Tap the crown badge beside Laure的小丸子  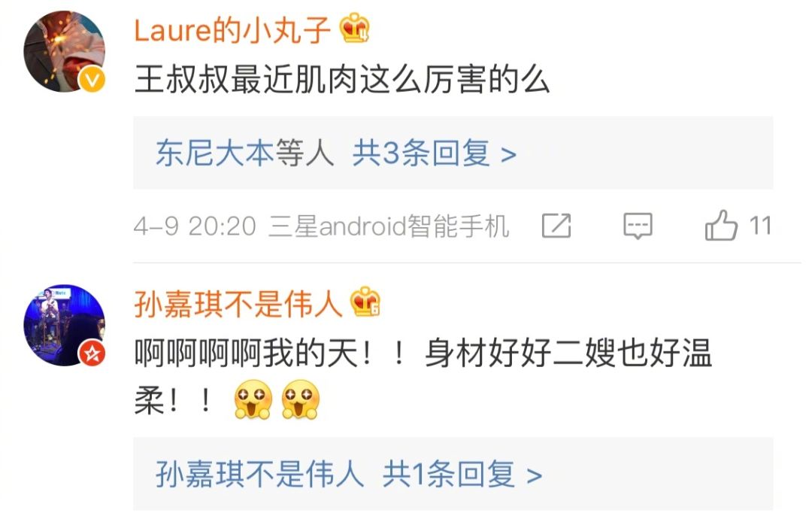click(355, 28)
